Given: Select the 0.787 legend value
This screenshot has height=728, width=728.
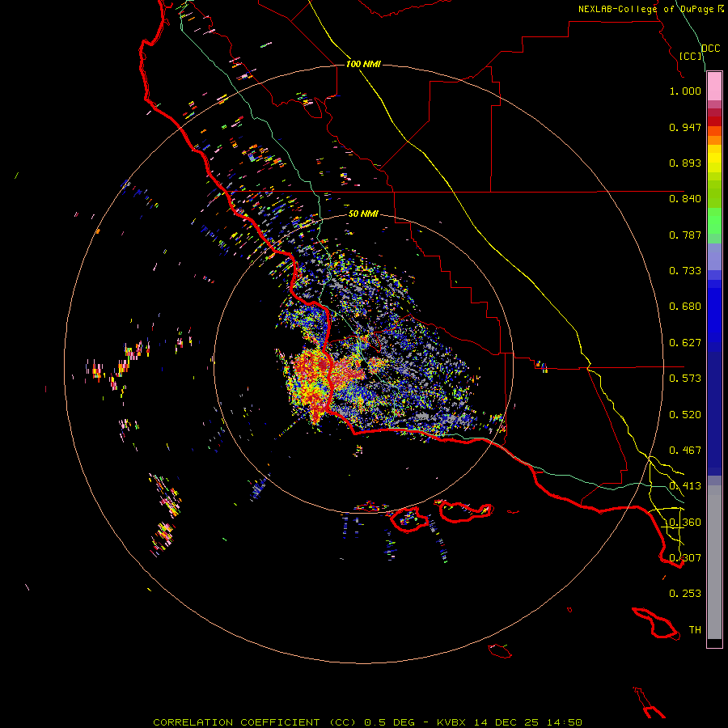Looking at the screenshot, I should (x=685, y=235).
